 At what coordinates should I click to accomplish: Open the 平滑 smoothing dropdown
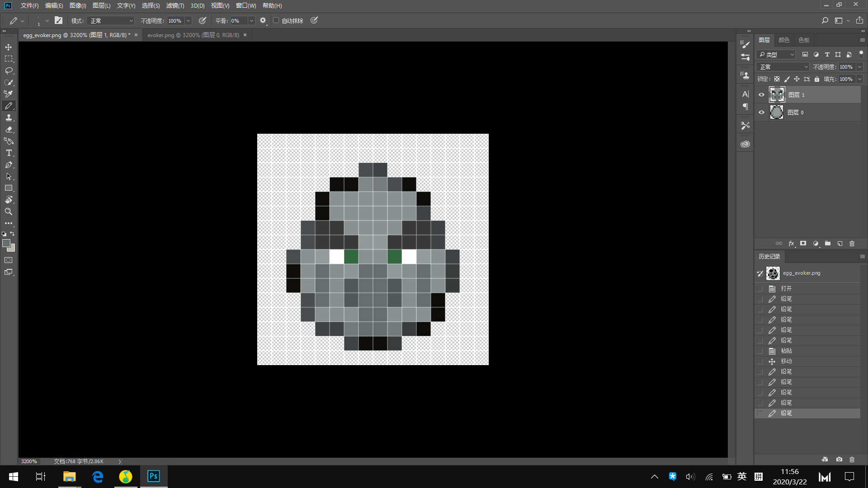point(251,21)
